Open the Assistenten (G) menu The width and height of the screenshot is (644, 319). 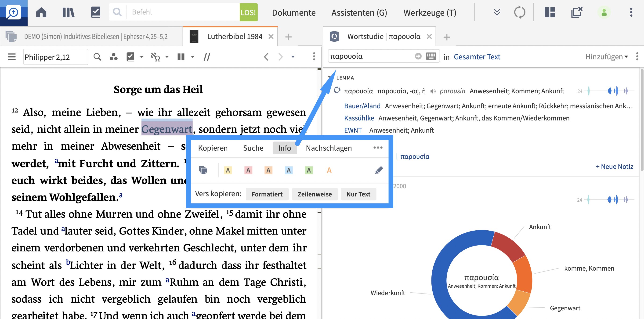click(359, 12)
